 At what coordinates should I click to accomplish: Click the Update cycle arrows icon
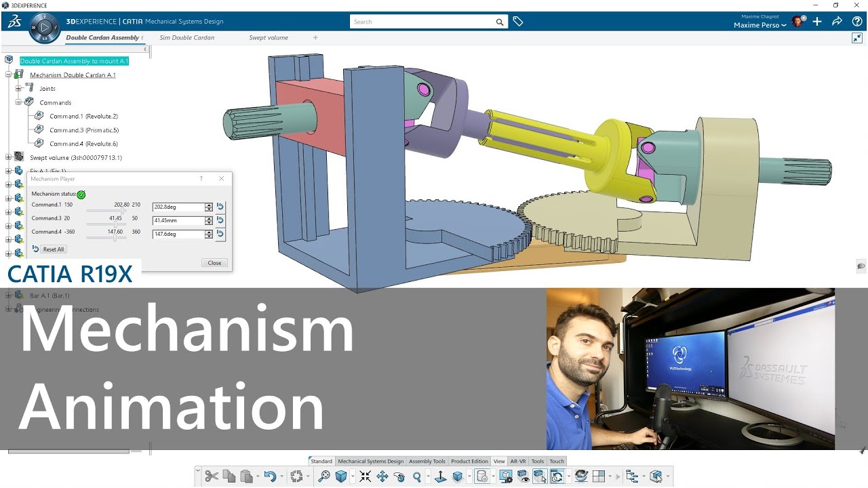coord(296,476)
